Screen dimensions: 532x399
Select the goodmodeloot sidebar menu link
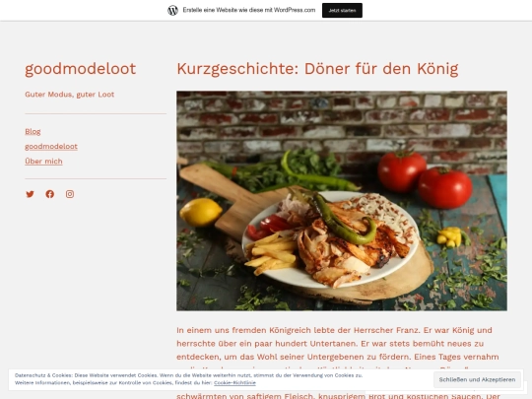[51, 147]
